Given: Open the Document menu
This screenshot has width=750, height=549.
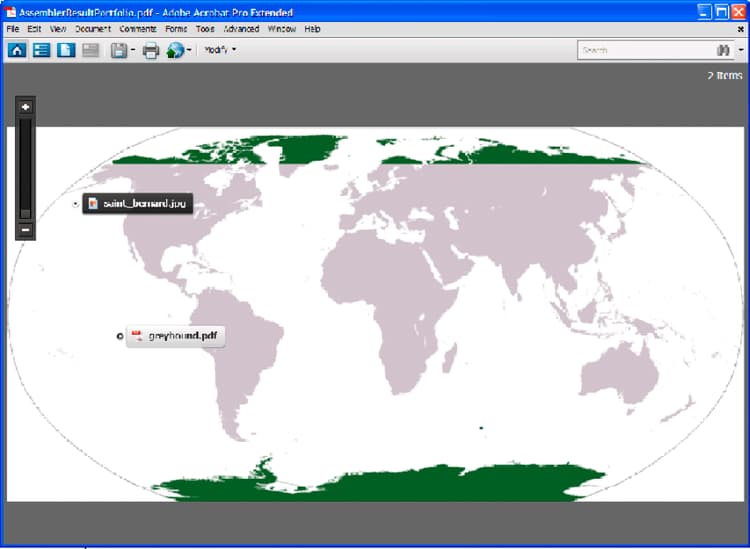Looking at the screenshot, I should click(x=93, y=29).
